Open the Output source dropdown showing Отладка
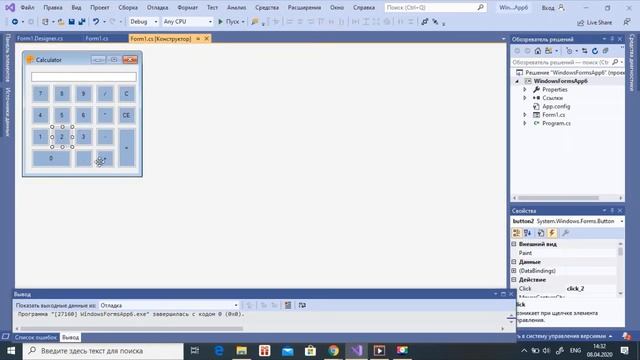The height and width of the screenshot is (360, 640). pyautogui.click(x=169, y=305)
